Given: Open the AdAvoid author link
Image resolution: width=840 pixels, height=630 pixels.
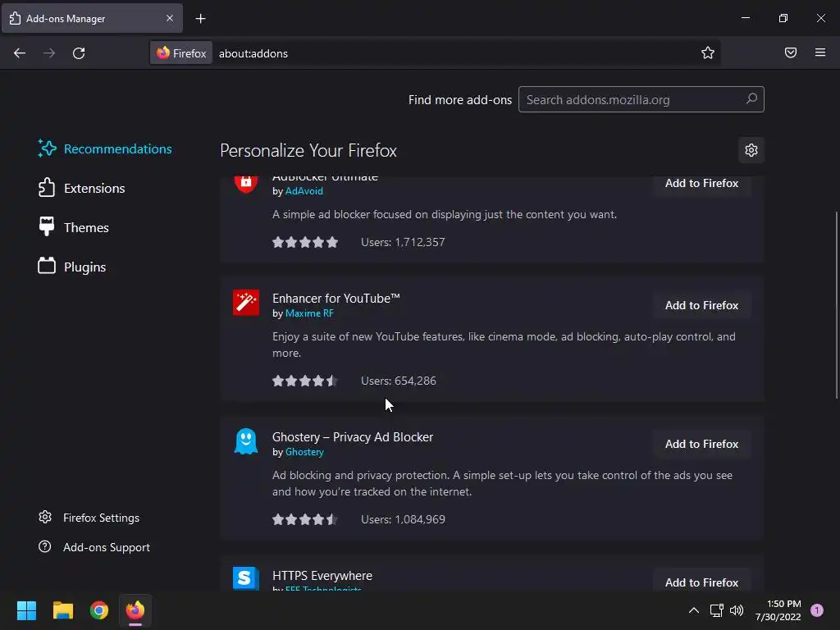Looking at the screenshot, I should pyautogui.click(x=304, y=191).
